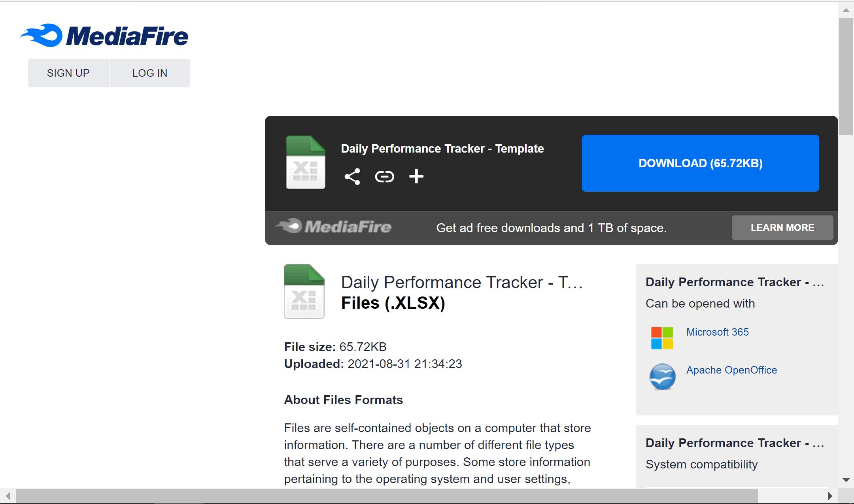Viewport: 854px width, 504px height.
Task: Open the SIGN UP page
Action: coord(68,73)
